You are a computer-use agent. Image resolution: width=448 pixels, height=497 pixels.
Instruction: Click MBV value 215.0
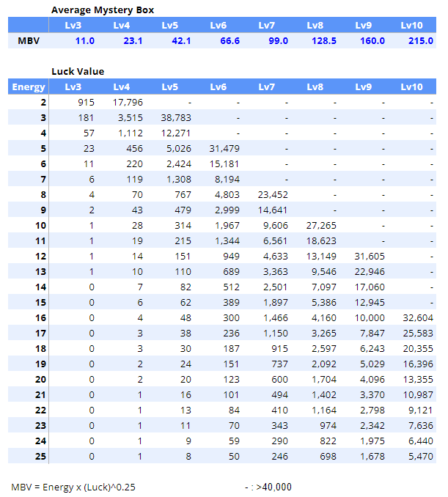[x=421, y=41]
